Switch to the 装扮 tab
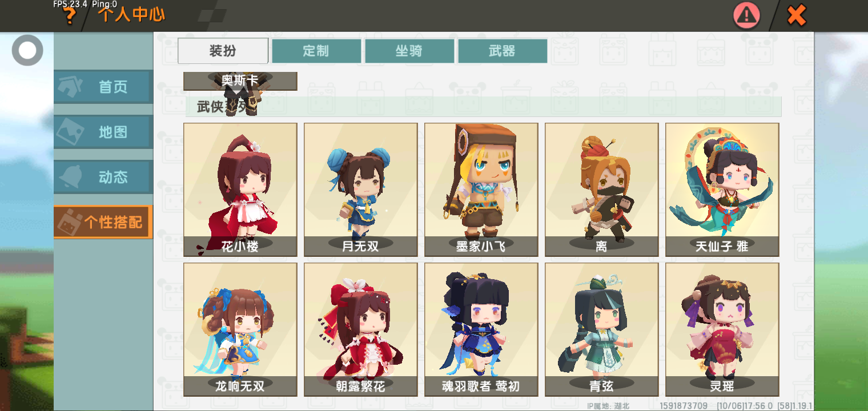The image size is (868, 411). pyautogui.click(x=223, y=51)
